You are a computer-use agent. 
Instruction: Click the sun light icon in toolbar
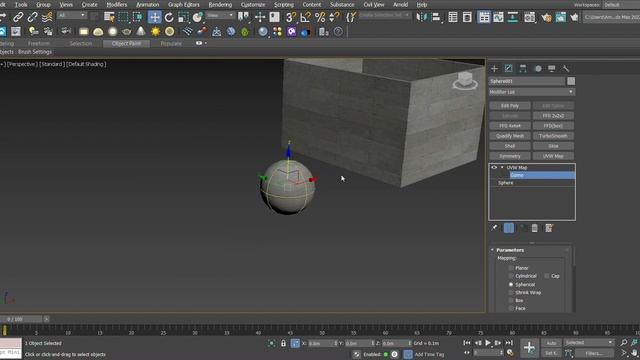tap(156, 31)
